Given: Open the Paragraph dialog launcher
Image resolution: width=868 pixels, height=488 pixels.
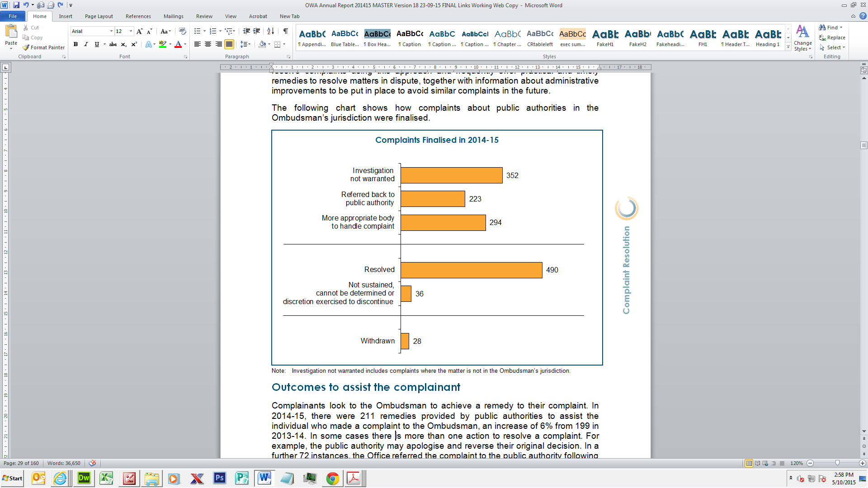Looking at the screenshot, I should (288, 57).
